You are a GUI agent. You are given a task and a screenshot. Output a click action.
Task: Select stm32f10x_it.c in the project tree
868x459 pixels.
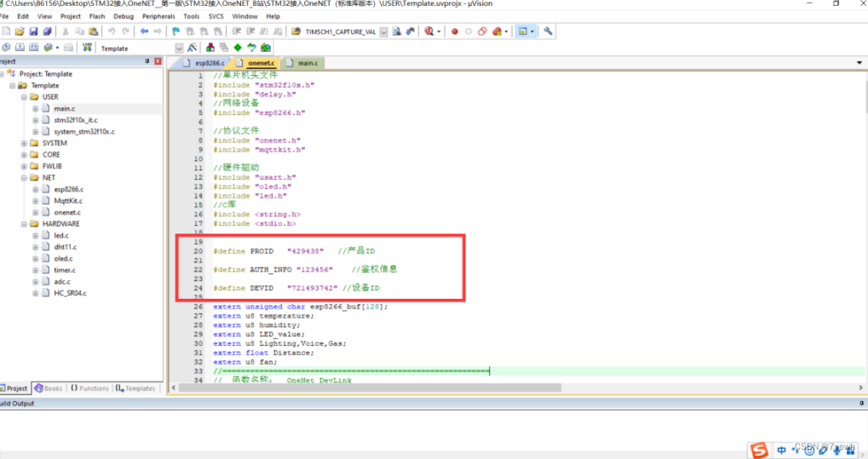76,120
